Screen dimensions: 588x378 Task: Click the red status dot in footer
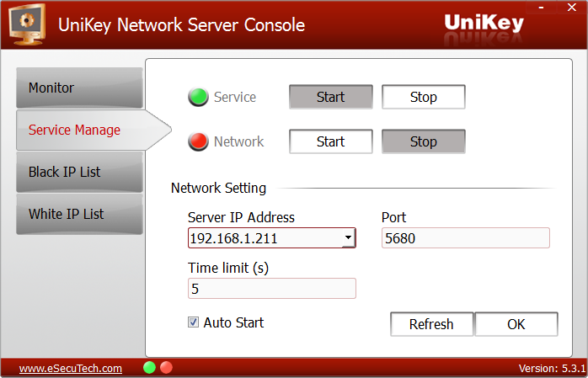pos(166,368)
